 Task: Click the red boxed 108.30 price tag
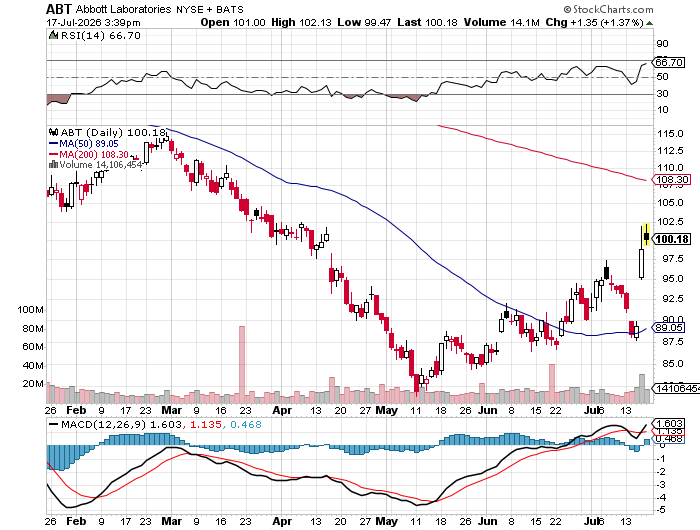tap(671, 179)
